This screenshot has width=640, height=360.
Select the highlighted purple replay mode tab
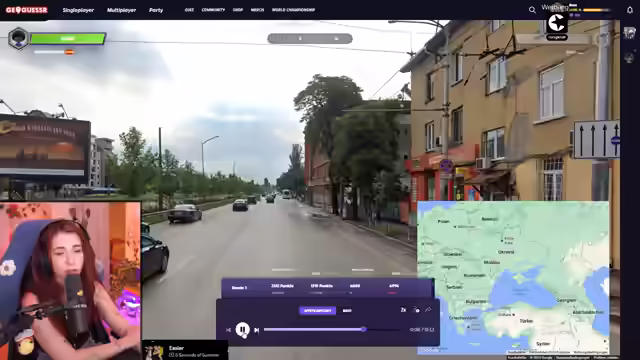(x=318, y=311)
